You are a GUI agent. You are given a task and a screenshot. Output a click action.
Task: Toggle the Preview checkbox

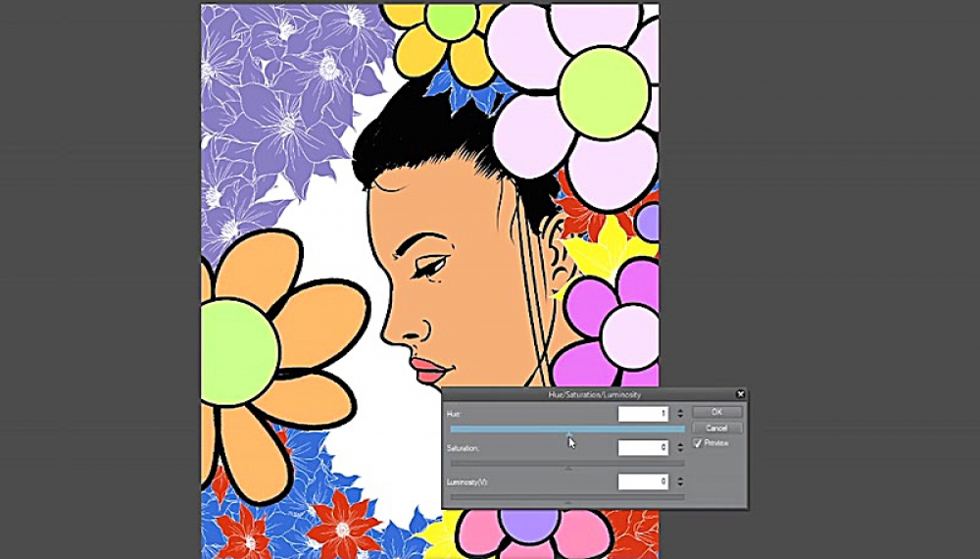pyautogui.click(x=698, y=443)
